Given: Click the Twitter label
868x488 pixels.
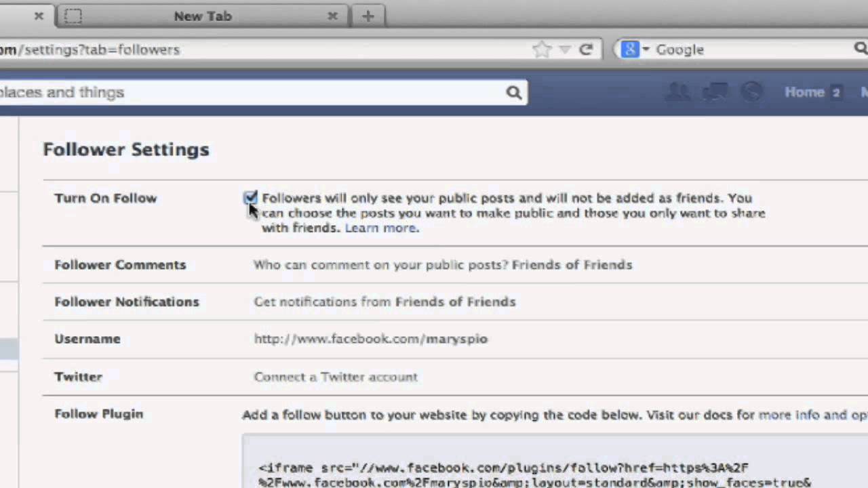Looking at the screenshot, I should coord(78,377).
